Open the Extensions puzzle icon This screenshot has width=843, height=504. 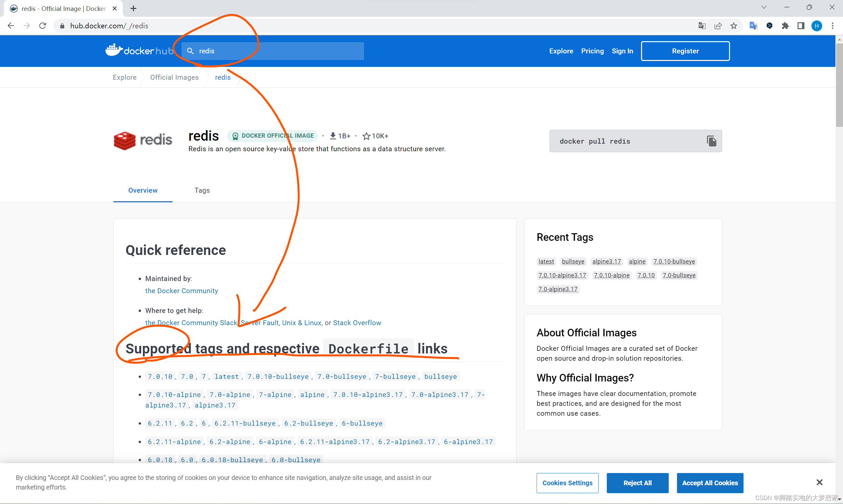click(785, 26)
